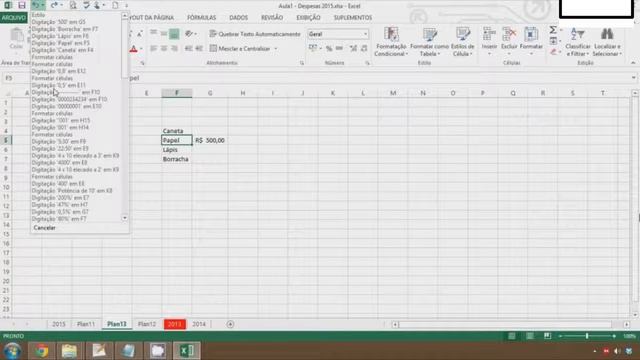Open the REVISÃO ribbon tab

(272, 18)
